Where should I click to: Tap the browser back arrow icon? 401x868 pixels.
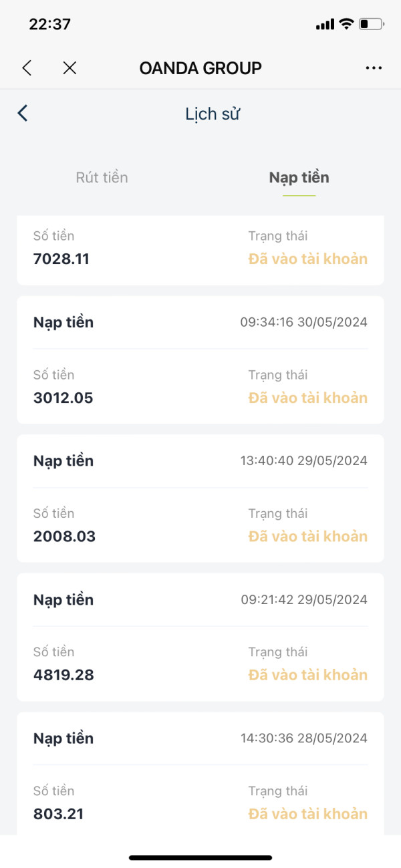tap(27, 67)
